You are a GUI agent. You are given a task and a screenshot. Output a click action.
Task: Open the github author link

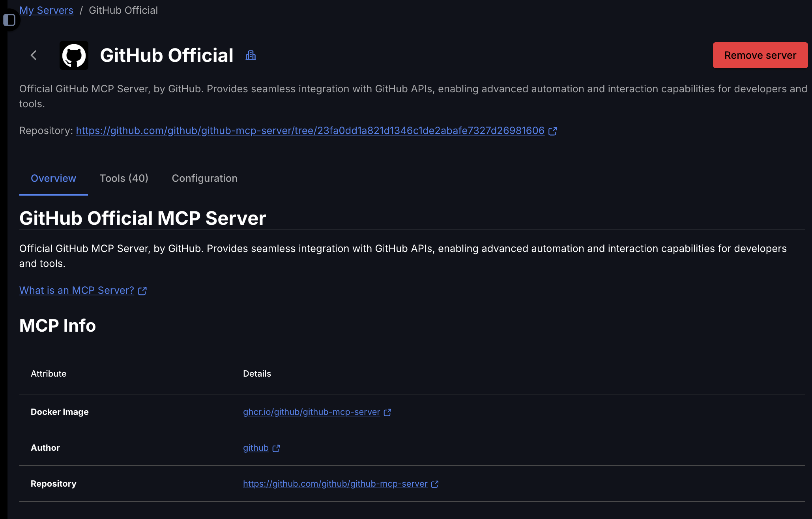(x=256, y=448)
